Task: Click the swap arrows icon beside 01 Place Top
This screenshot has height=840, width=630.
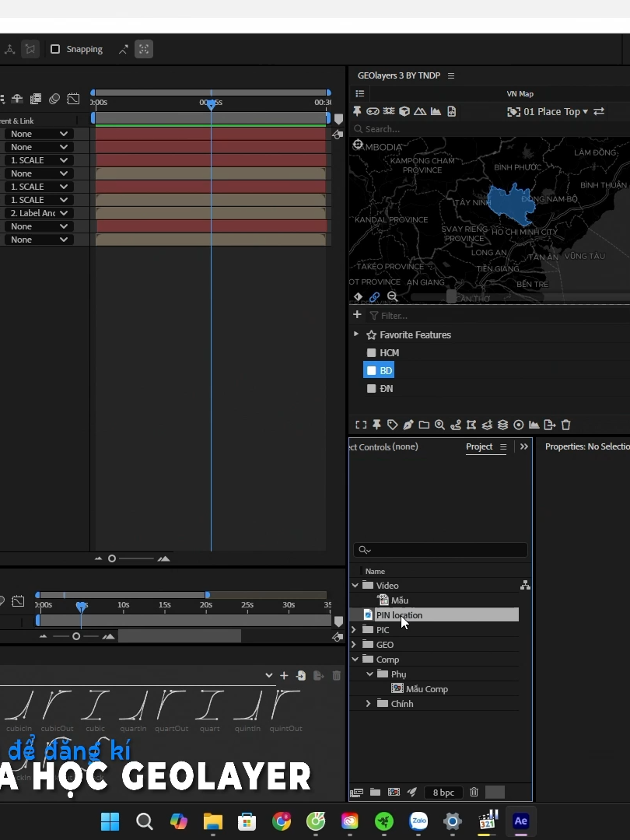Action: [x=599, y=111]
